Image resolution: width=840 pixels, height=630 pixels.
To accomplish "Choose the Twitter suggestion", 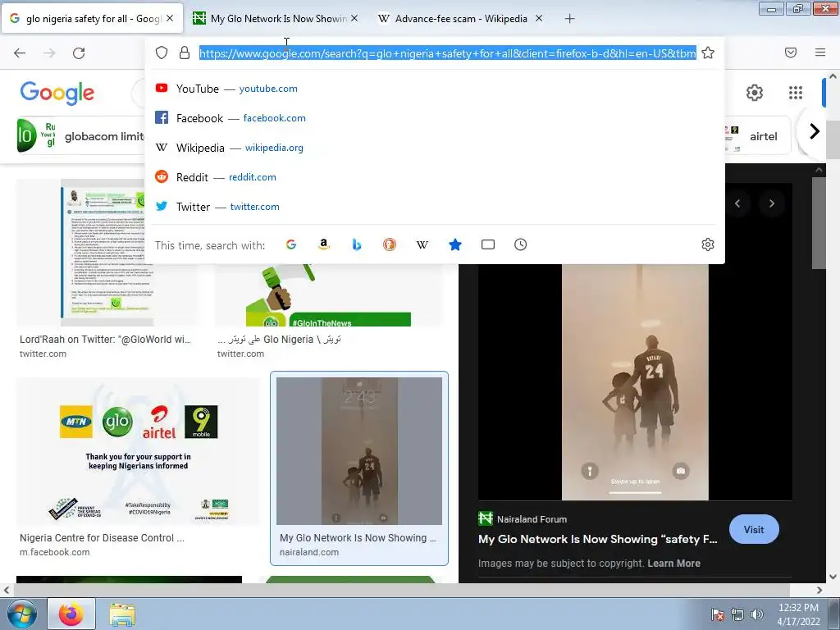I will pos(435,206).
